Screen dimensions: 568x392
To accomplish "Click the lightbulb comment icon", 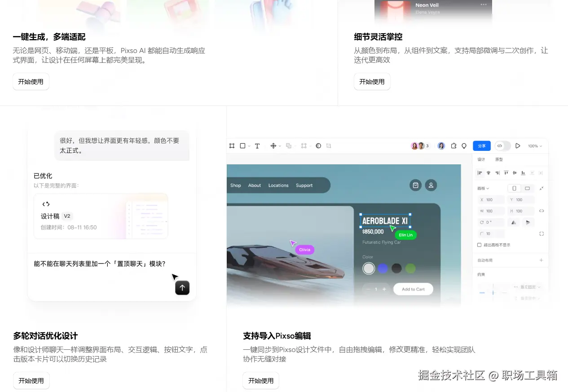I will (x=464, y=146).
